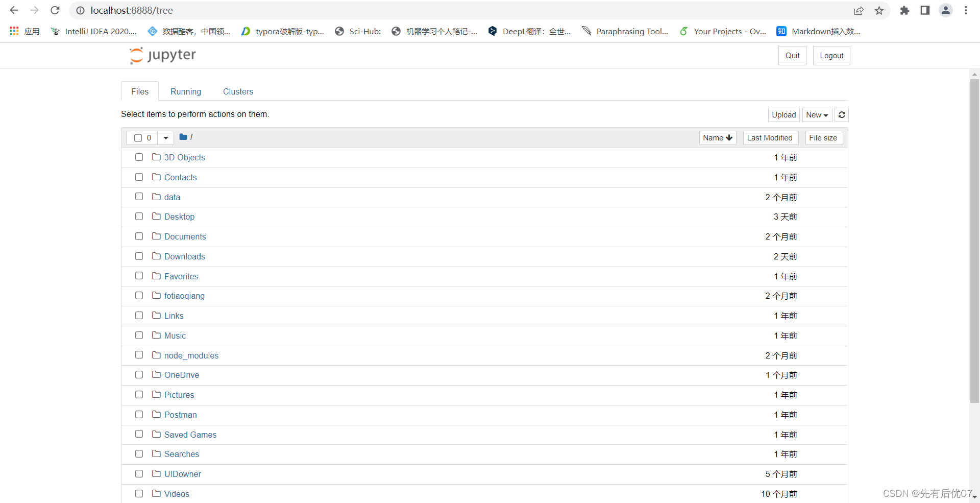Viewport: 980px width, 503px height.
Task: Click the Jupyter logo
Action: pos(162,55)
